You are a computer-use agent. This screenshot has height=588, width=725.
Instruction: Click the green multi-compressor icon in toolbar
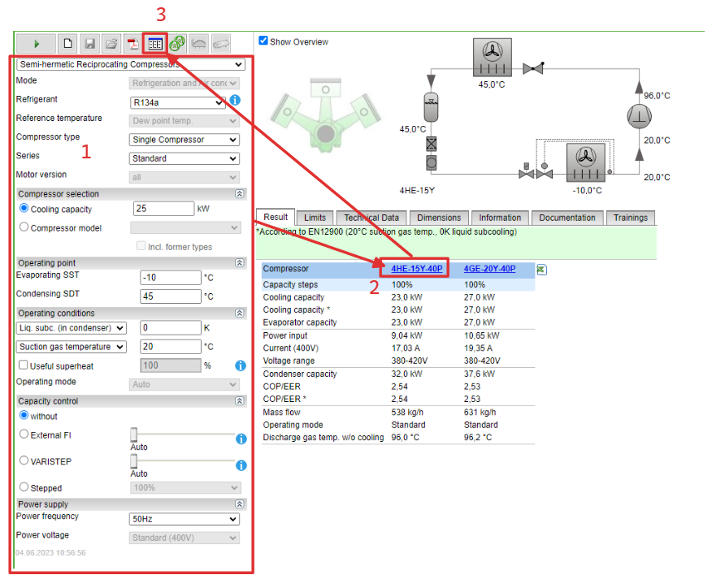176,44
